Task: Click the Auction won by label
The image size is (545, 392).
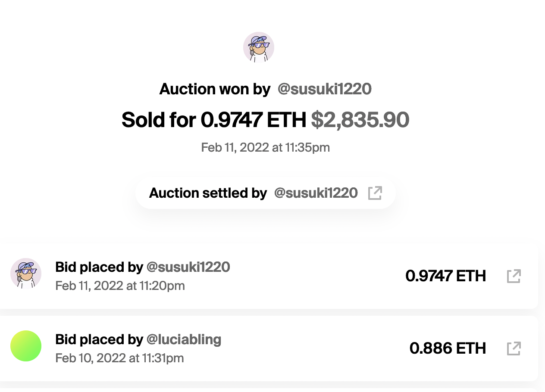Action: pos(215,89)
